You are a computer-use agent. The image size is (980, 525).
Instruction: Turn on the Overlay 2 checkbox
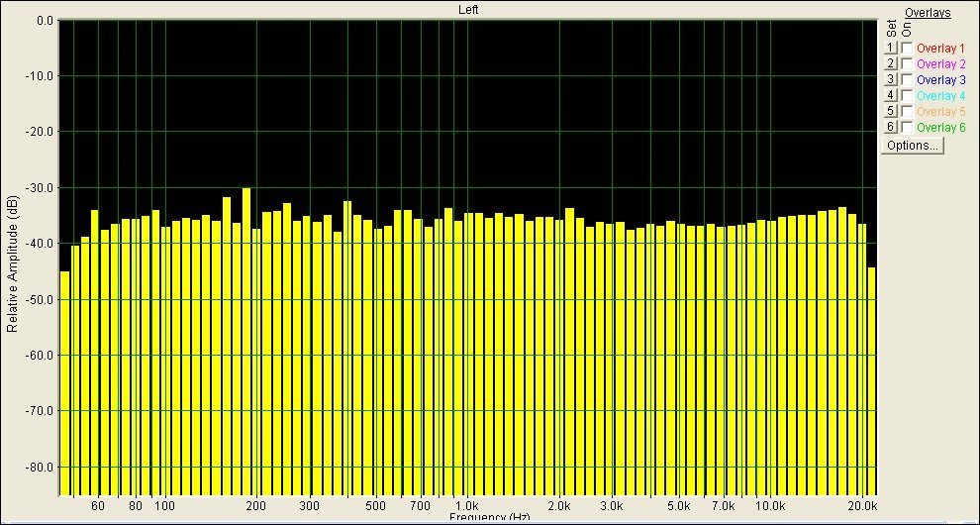[907, 63]
